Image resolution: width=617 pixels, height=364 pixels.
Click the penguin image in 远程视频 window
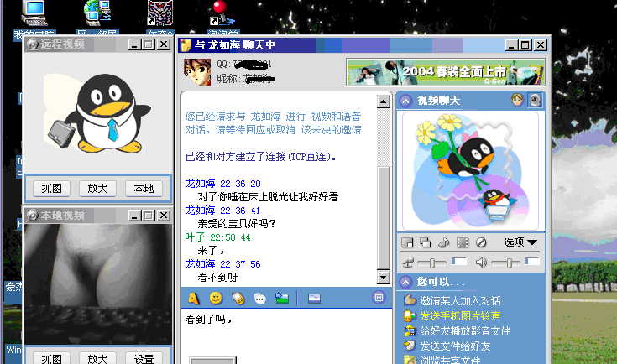pyautogui.click(x=98, y=113)
